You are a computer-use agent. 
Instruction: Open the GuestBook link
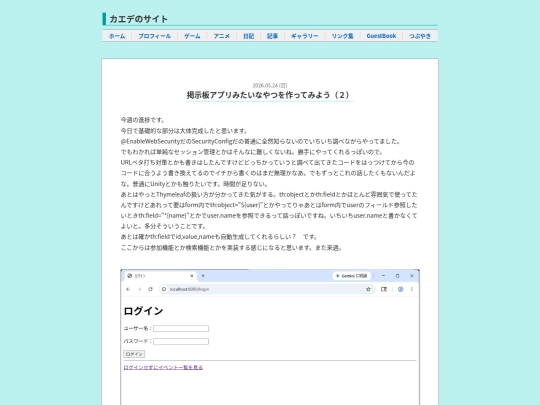[381, 36]
